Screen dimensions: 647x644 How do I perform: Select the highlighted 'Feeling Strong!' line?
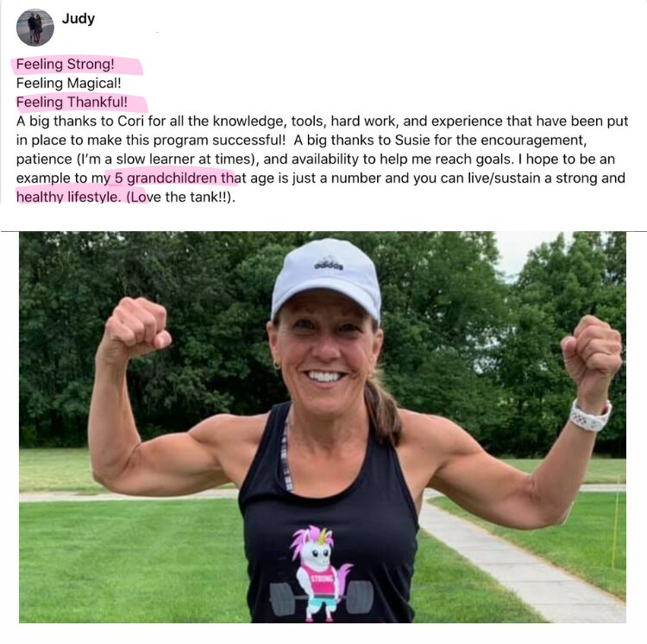coord(66,65)
